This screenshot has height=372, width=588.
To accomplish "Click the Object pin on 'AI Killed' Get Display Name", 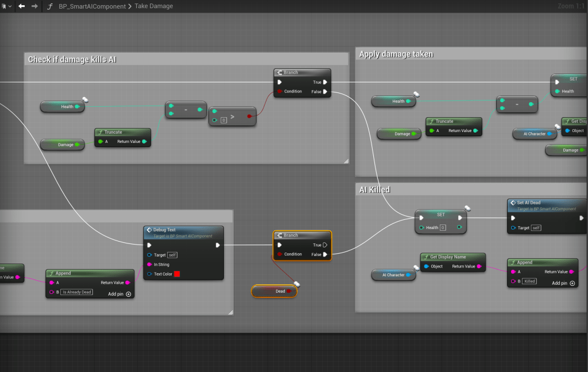I will [427, 266].
